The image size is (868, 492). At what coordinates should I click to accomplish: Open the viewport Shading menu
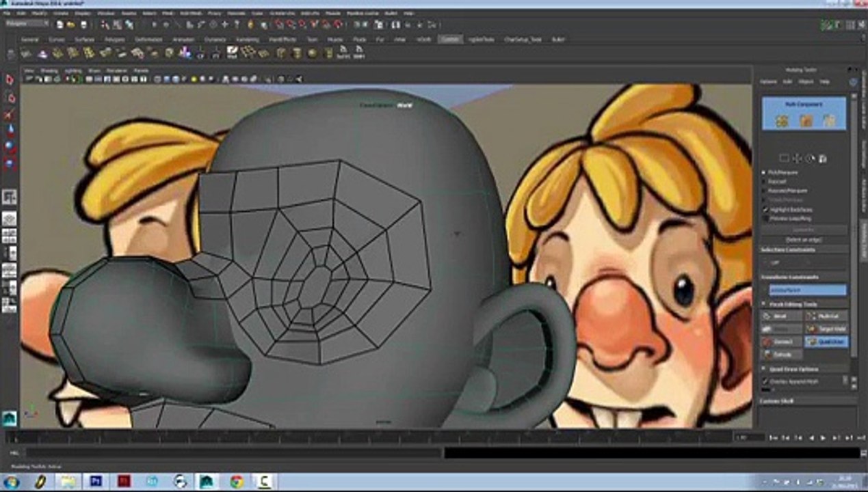click(49, 70)
